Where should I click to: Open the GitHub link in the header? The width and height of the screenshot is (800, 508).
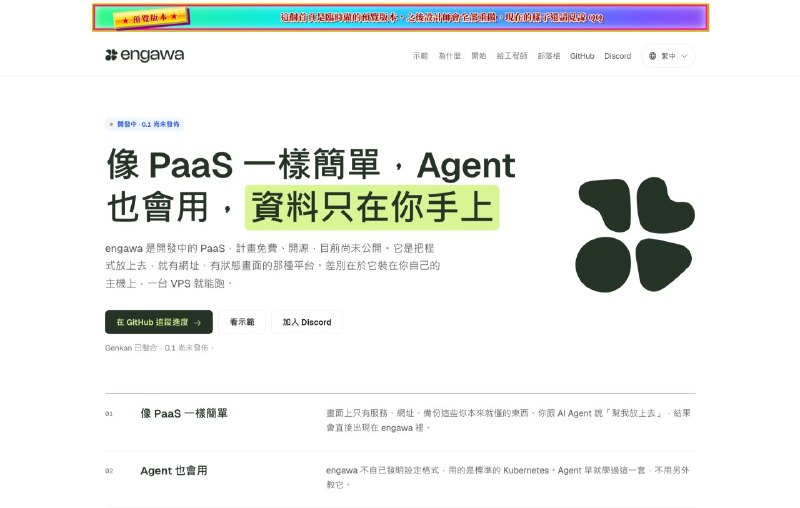(582, 56)
